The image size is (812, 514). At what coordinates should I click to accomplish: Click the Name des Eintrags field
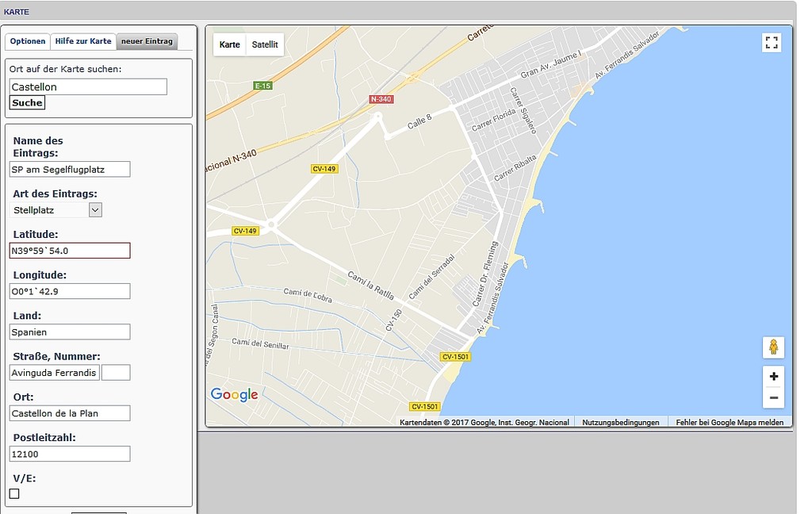(70, 170)
